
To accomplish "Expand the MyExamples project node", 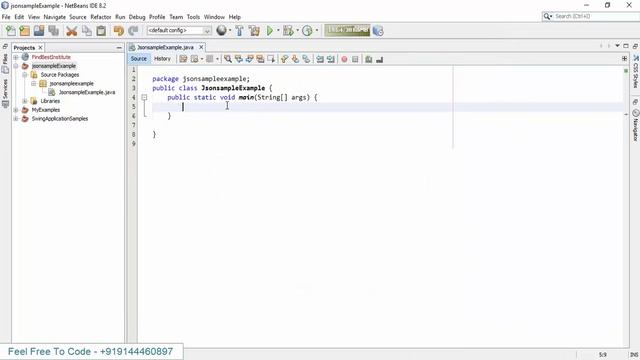I will (x=16, y=110).
